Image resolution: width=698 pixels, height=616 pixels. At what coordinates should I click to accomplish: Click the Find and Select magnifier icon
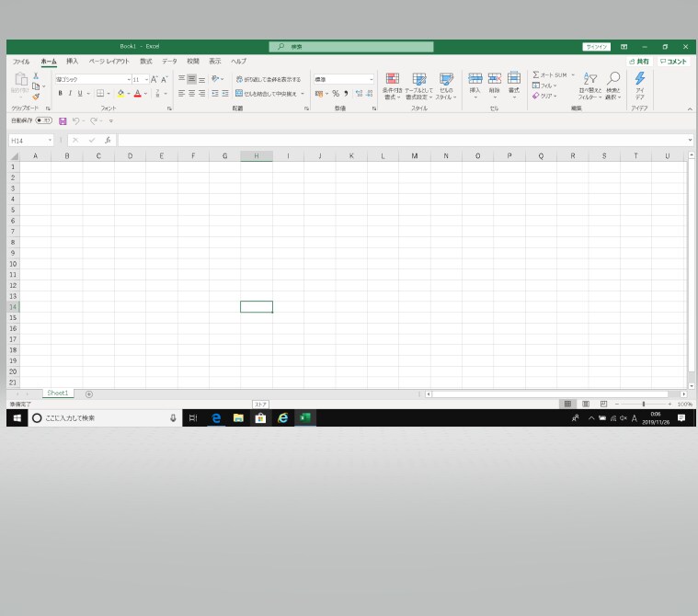pos(613,78)
